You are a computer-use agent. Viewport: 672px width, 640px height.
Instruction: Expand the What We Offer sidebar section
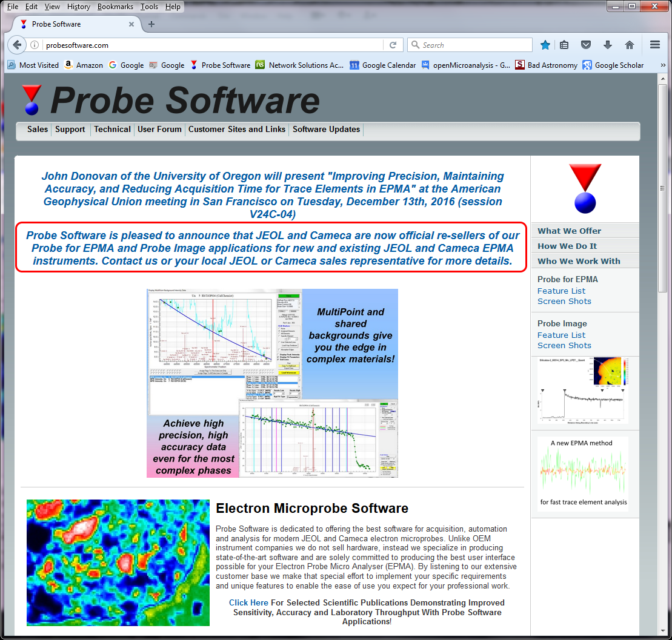[x=569, y=231]
